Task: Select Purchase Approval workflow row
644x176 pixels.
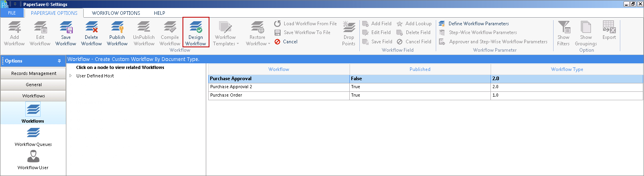Action: click(x=426, y=79)
